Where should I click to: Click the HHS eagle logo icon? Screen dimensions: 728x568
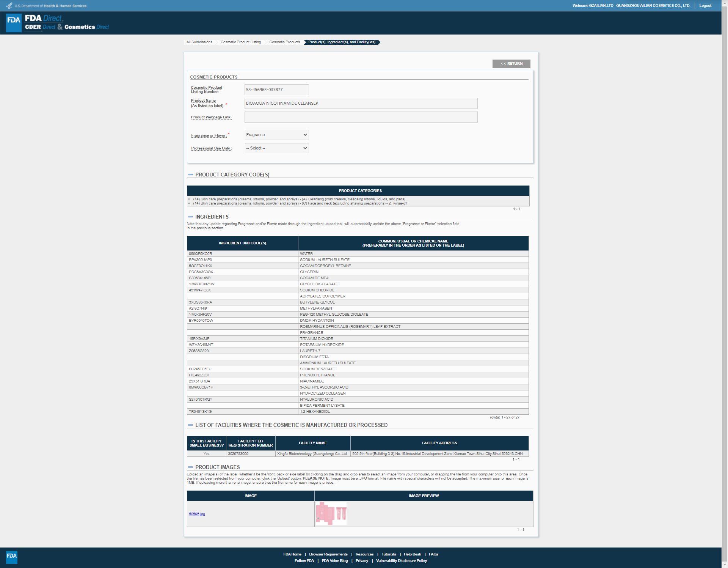coord(9,6)
